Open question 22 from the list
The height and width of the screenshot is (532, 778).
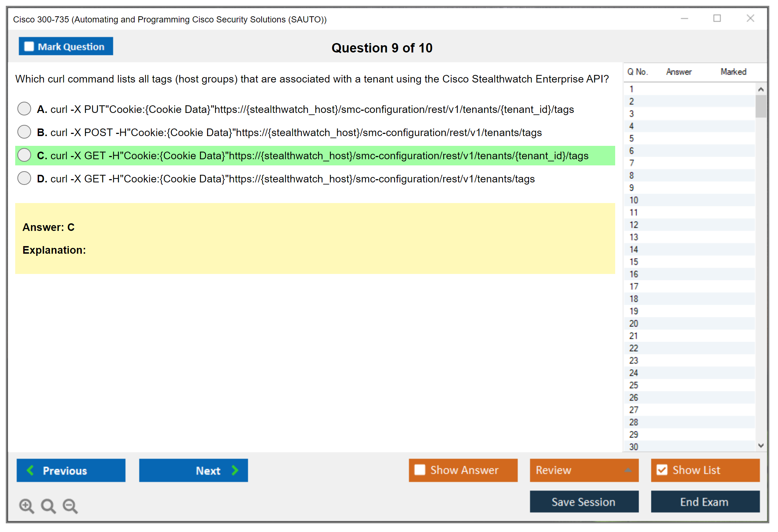click(x=634, y=348)
